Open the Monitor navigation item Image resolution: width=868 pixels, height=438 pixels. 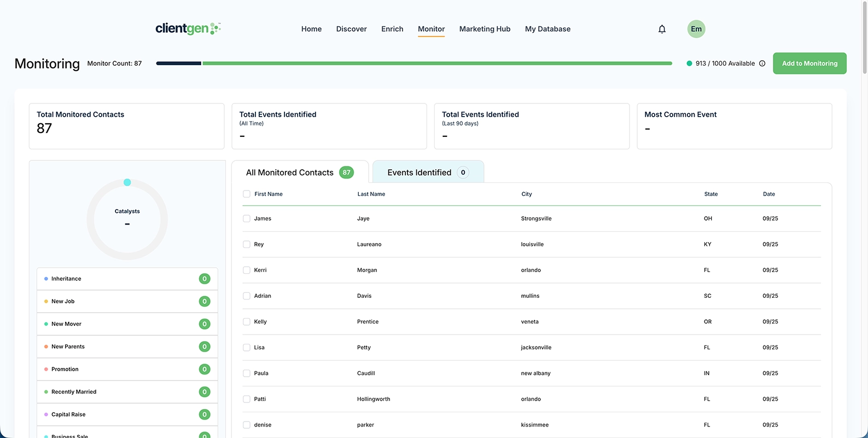point(431,29)
